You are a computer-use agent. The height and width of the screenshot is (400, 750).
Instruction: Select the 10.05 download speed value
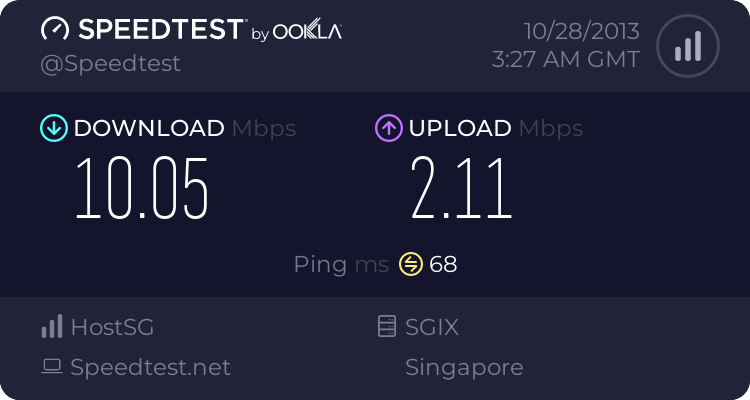click(x=142, y=189)
